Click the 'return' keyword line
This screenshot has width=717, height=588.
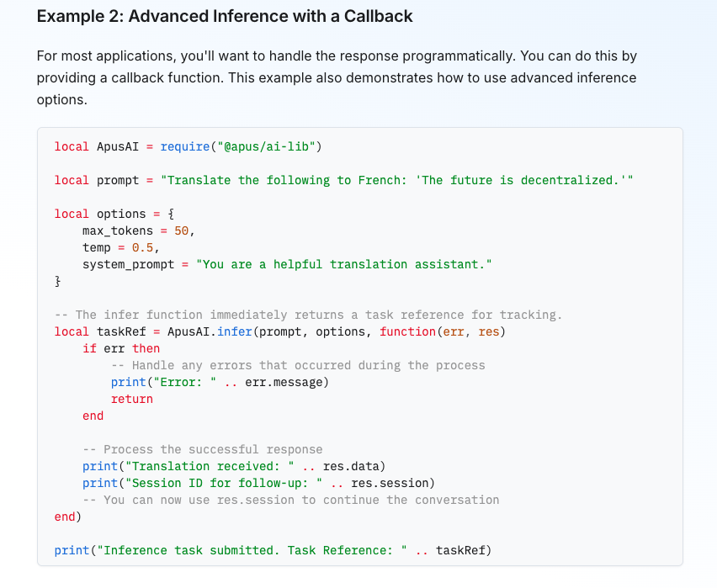click(131, 400)
